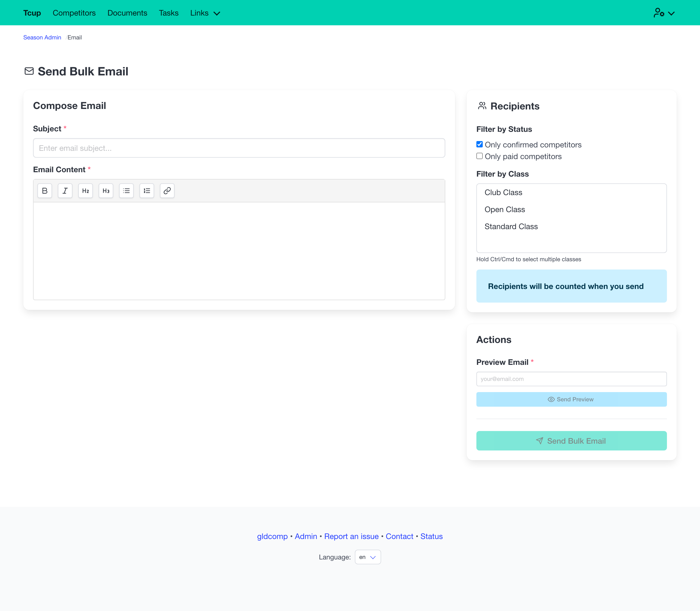Select Open Class in class filter
Viewport: 700px width, 611px height.
click(571, 209)
